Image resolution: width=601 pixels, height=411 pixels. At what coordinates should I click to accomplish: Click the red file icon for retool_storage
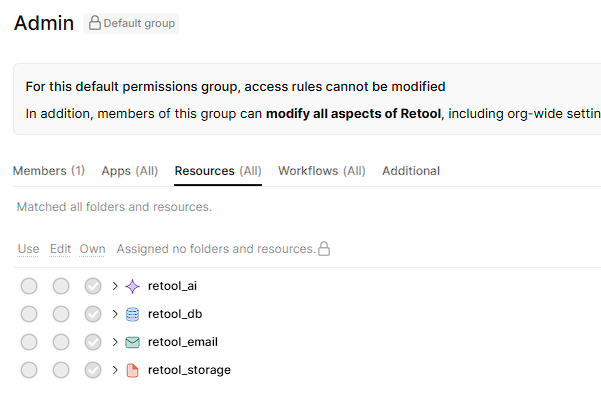click(x=132, y=370)
